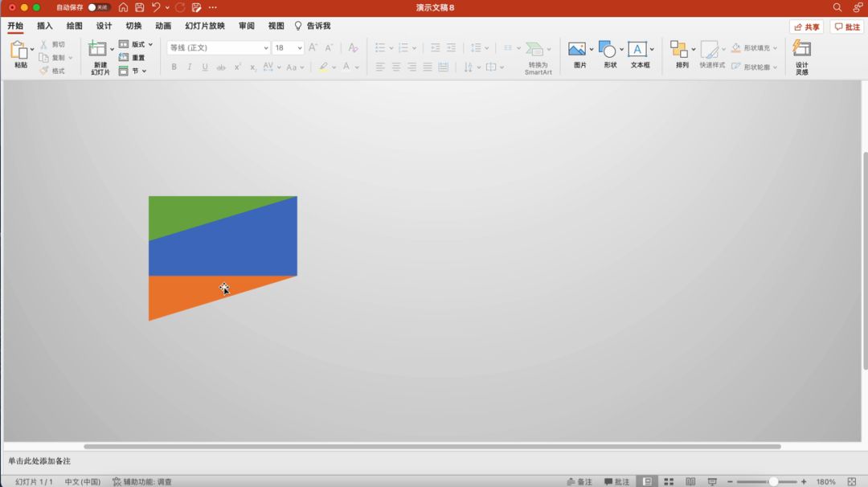The height and width of the screenshot is (487, 868).
Task: Click the Cut (剪切) scissors icon
Action: [x=43, y=44]
